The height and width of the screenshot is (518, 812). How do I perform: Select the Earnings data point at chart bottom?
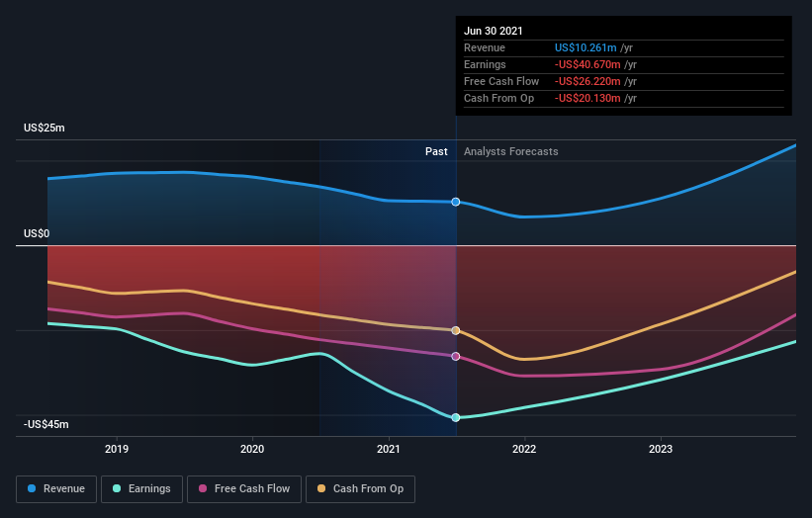coord(456,417)
